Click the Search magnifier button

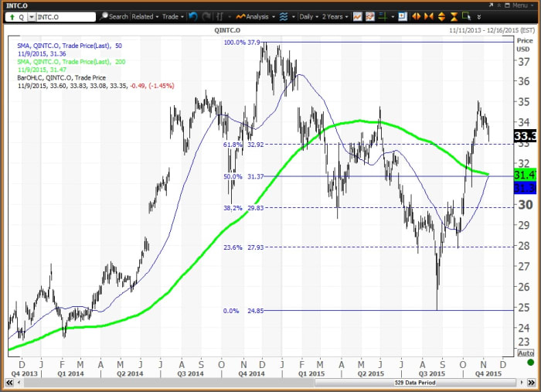(x=114, y=16)
